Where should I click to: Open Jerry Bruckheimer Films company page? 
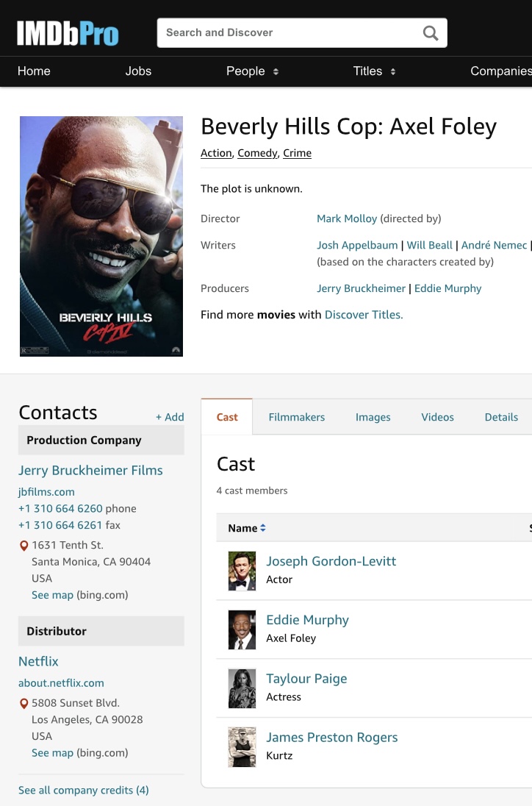pyautogui.click(x=90, y=471)
